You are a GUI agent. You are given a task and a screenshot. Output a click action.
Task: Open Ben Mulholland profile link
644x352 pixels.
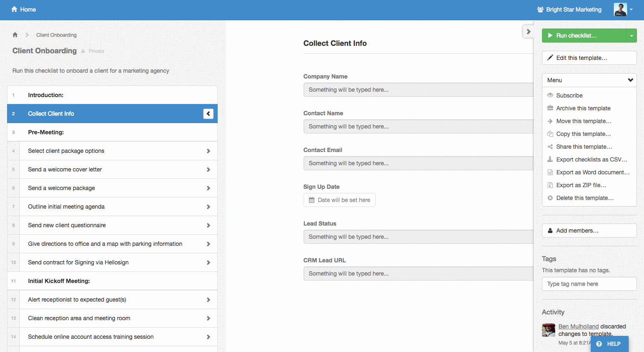[x=578, y=326]
